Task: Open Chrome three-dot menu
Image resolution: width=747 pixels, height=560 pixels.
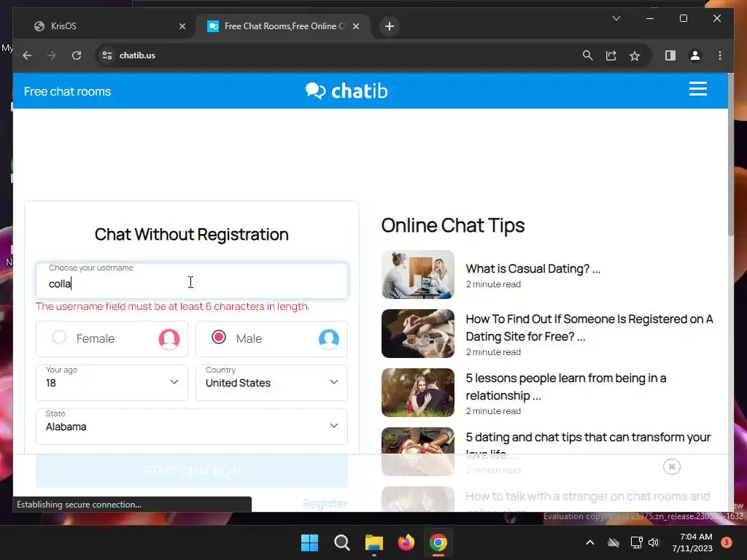Action: point(720,55)
